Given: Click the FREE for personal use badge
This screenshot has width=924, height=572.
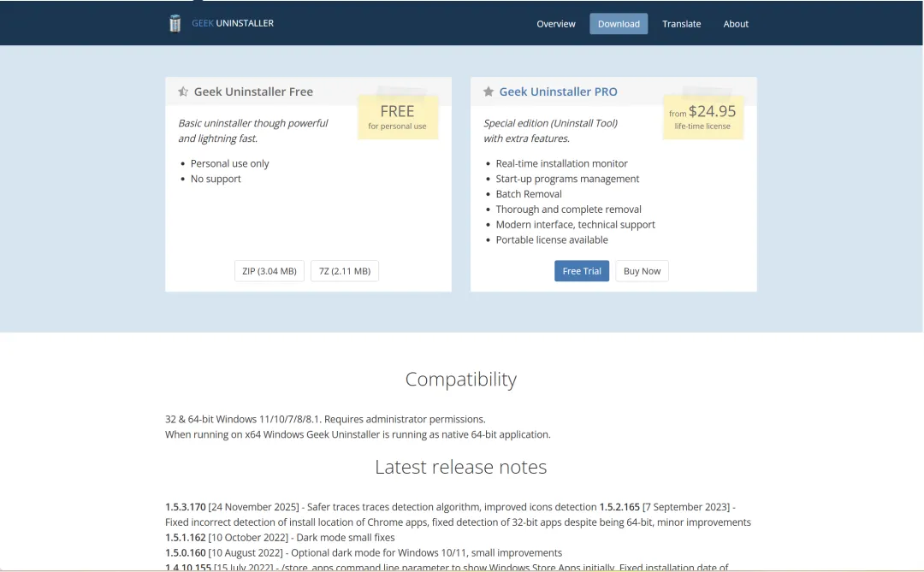Looking at the screenshot, I should (398, 116).
